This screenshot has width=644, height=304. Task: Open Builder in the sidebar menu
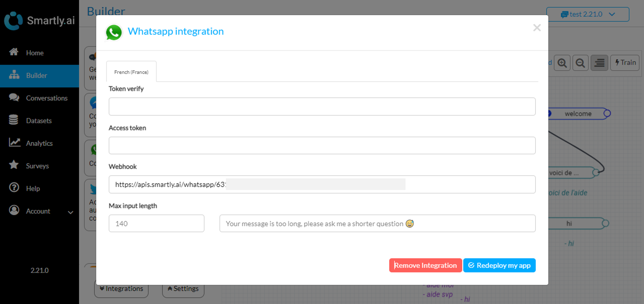36,76
